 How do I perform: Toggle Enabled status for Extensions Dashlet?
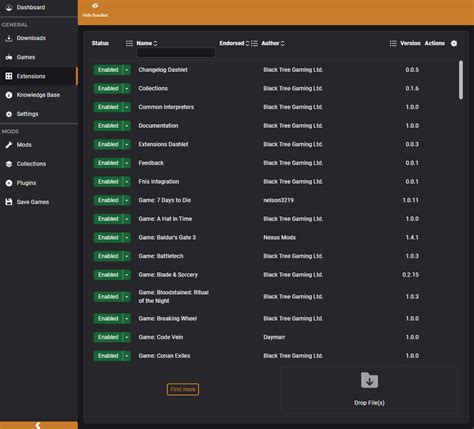click(x=108, y=144)
